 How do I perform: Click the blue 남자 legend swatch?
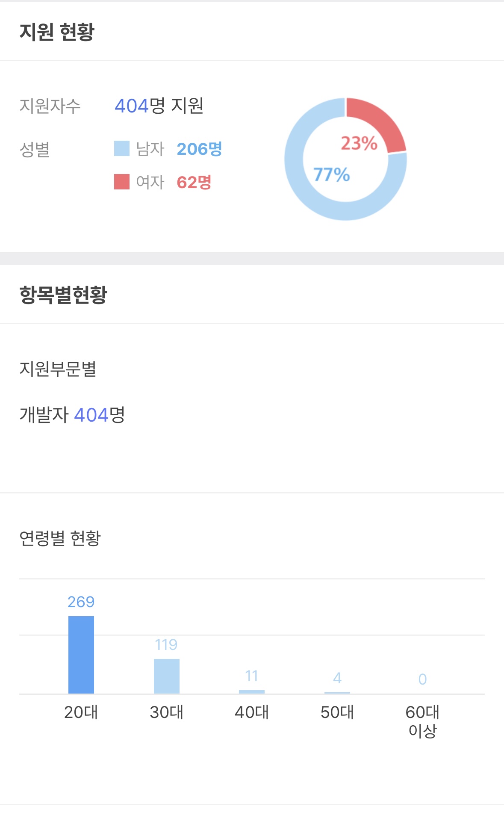coord(121,149)
